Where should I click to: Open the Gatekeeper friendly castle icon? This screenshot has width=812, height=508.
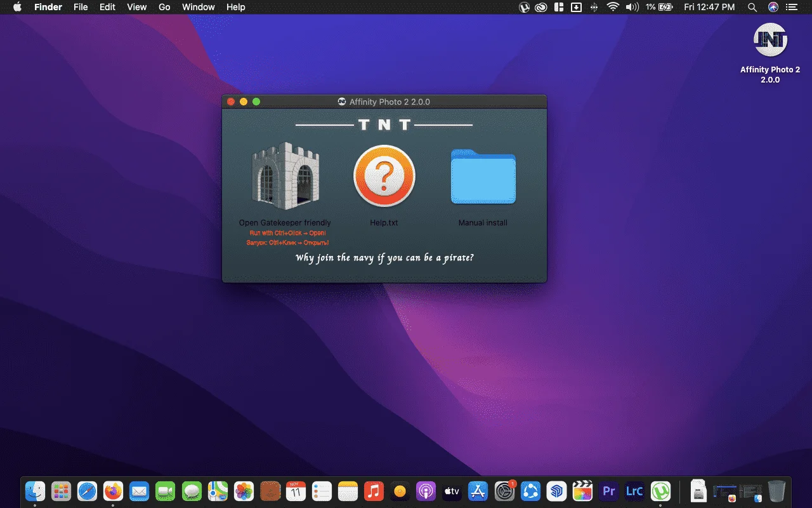coord(285,176)
